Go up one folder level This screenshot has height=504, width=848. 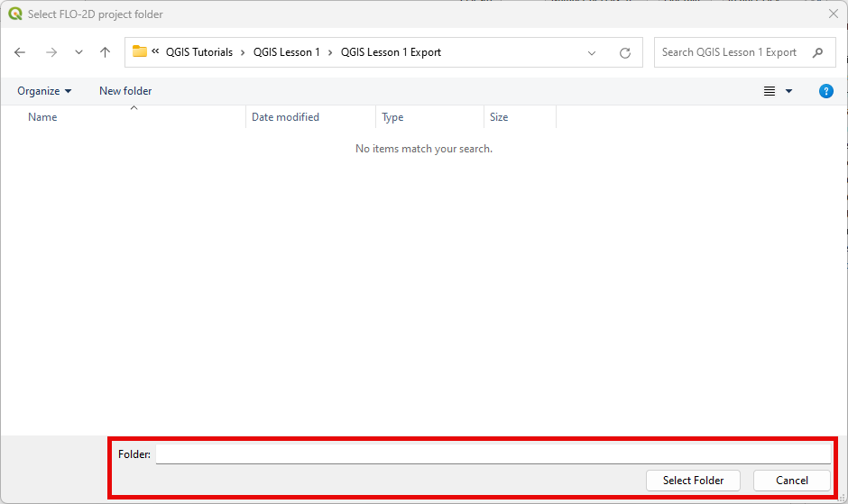pos(105,52)
